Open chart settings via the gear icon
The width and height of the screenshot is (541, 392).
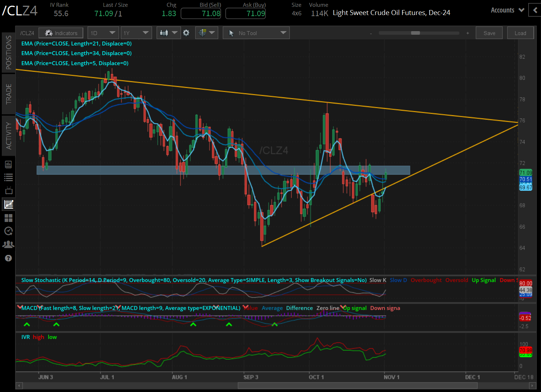[x=186, y=33]
